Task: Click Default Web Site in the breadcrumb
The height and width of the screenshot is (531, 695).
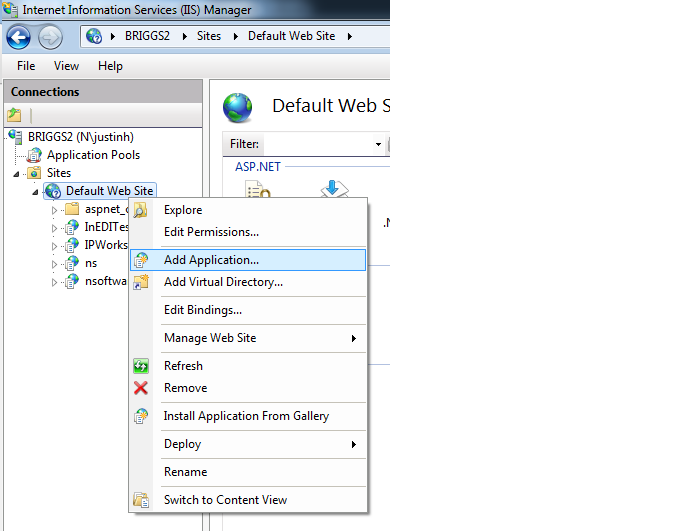Action: click(291, 36)
